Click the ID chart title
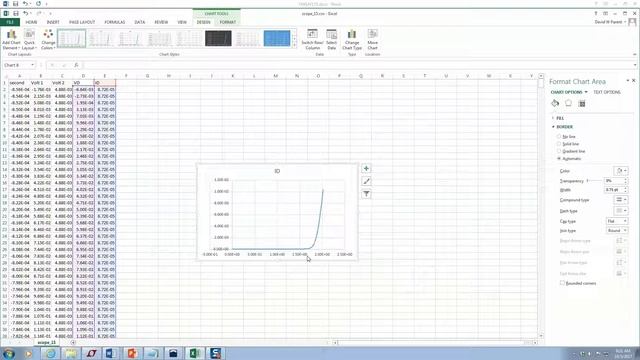 click(x=277, y=171)
